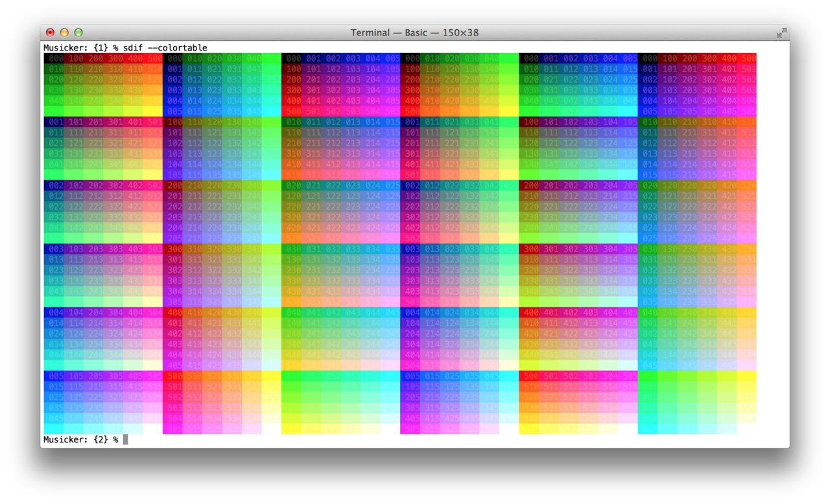
Task: Click the 'Musicker: {2} %' prompt line
Action: coord(81,439)
